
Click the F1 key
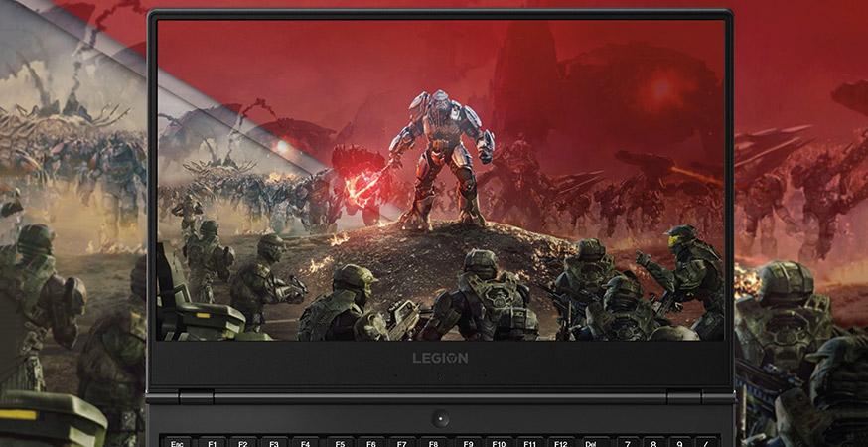(212, 443)
